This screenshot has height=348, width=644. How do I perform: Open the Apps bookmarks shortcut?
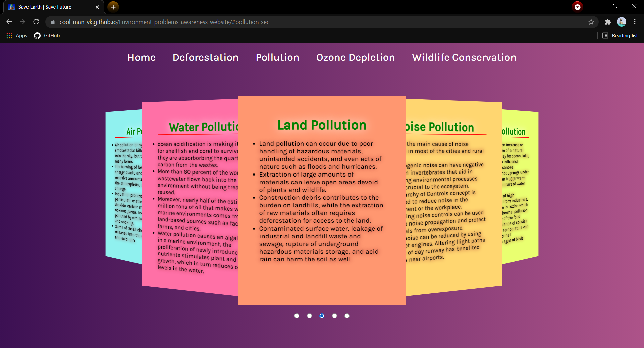pyautogui.click(x=17, y=36)
